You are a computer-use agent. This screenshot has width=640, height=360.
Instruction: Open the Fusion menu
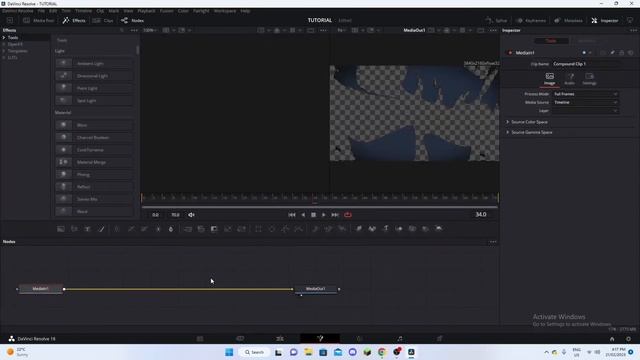click(x=167, y=11)
